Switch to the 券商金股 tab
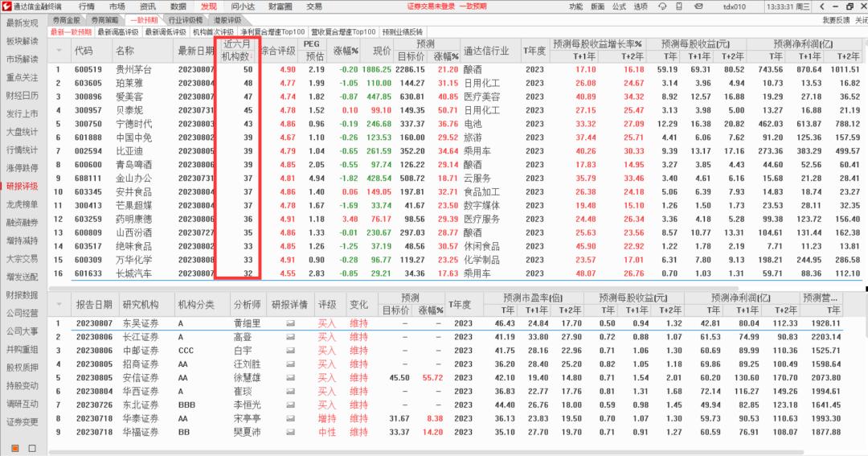 coord(67,20)
